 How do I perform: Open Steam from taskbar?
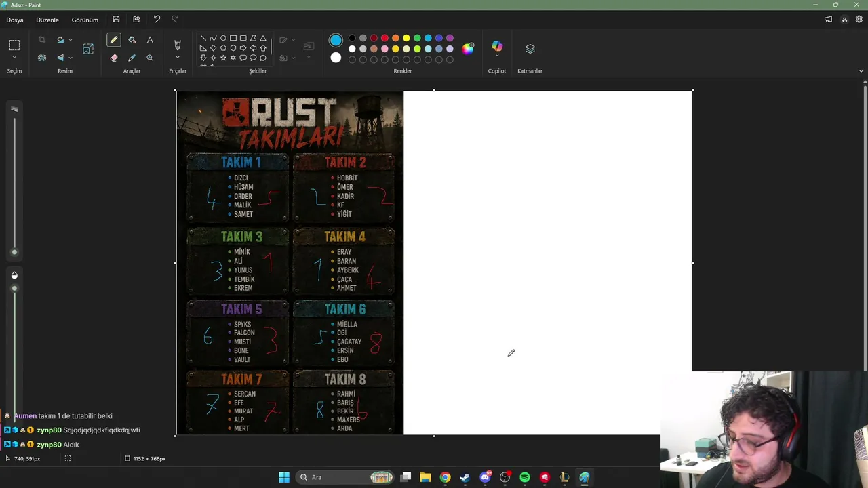click(465, 477)
